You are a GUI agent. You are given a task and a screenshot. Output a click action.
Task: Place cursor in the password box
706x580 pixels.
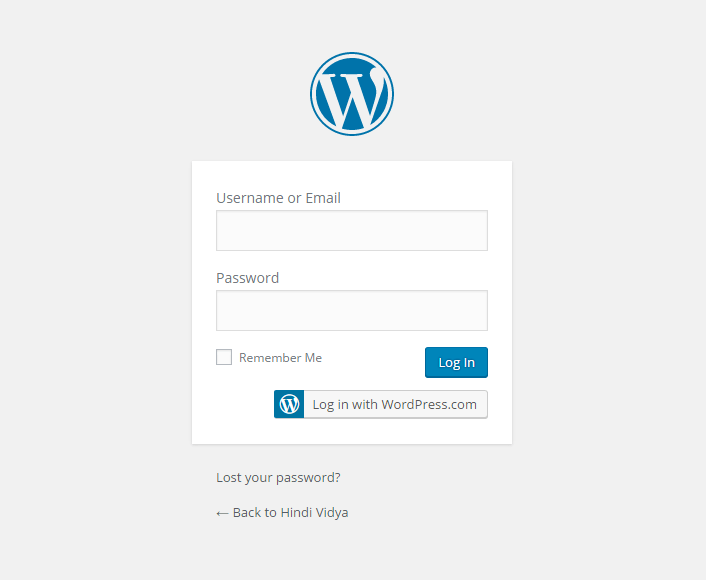pos(352,310)
